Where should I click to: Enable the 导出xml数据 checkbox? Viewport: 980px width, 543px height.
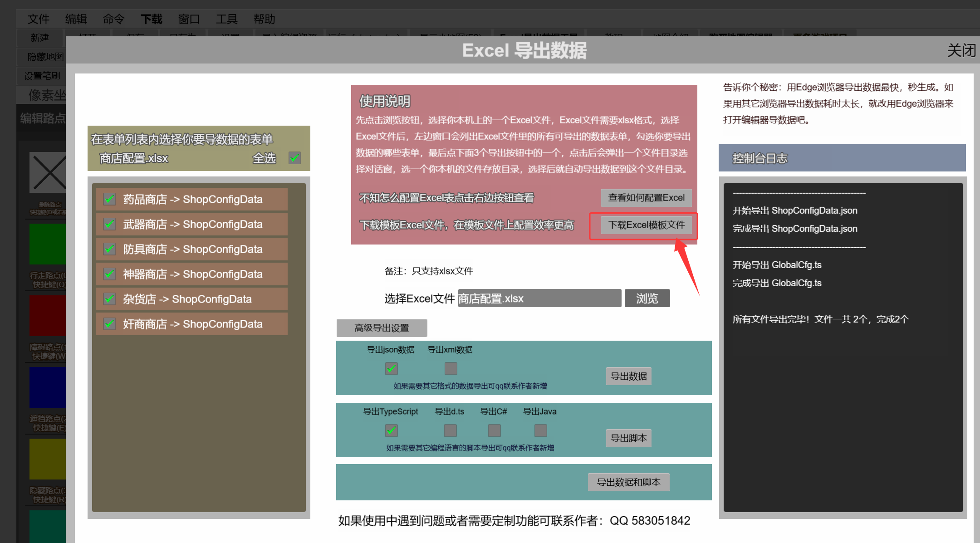[451, 368]
